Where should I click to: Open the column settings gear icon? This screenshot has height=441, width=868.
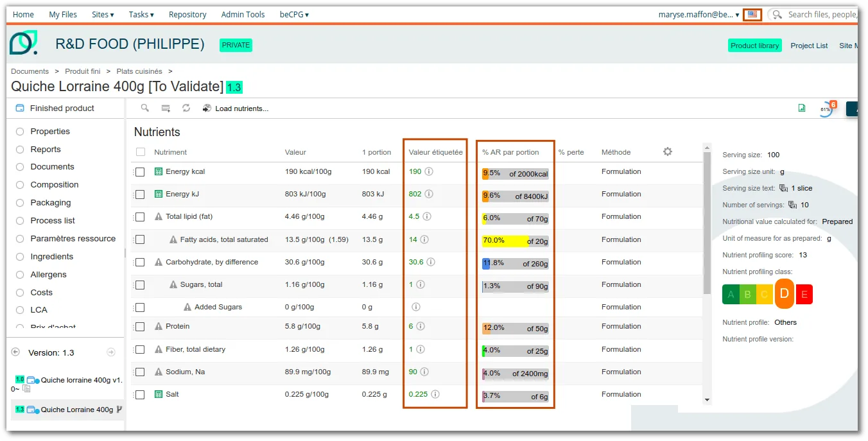point(668,151)
